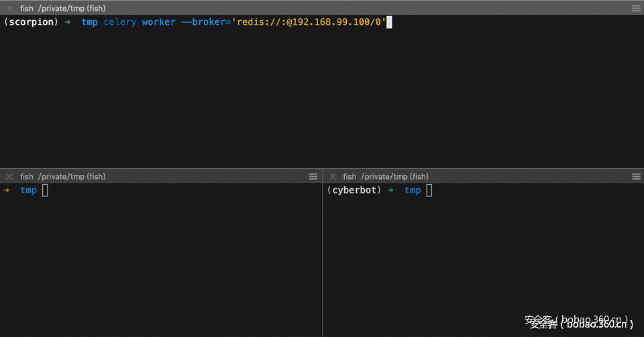The image size is (644, 337).
Task: Click the (cyberbot) virtualenv label
Action: click(354, 190)
